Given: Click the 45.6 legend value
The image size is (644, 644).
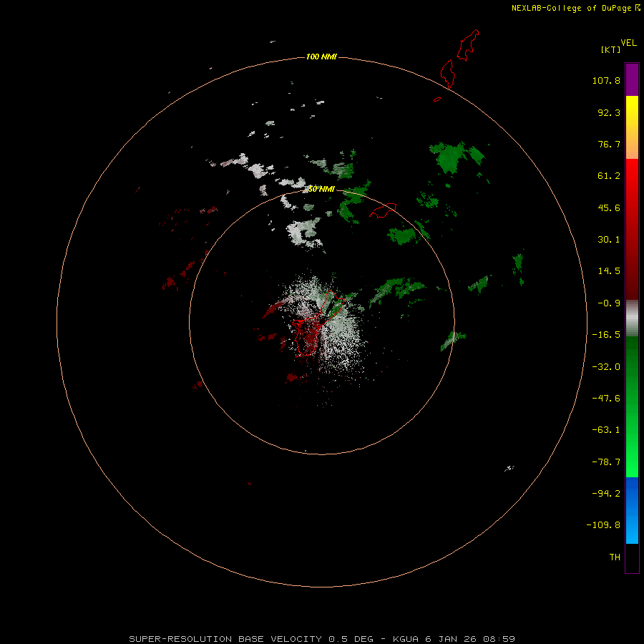Looking at the screenshot, I should point(609,208).
